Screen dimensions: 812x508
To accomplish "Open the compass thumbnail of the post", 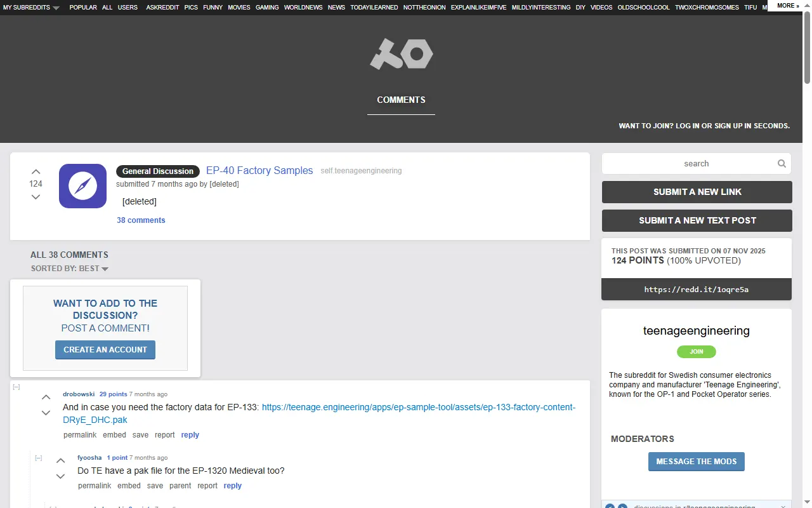I will 82,186.
